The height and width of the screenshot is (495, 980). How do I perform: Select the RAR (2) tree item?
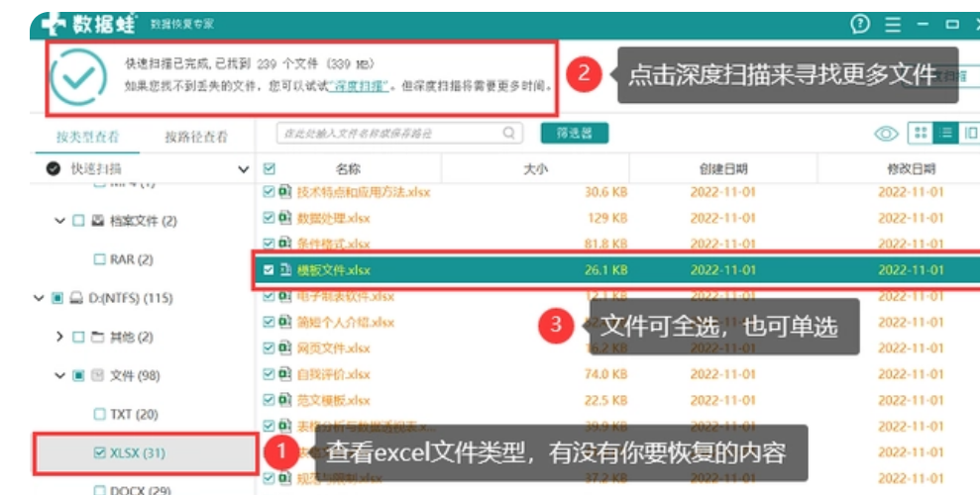131,259
